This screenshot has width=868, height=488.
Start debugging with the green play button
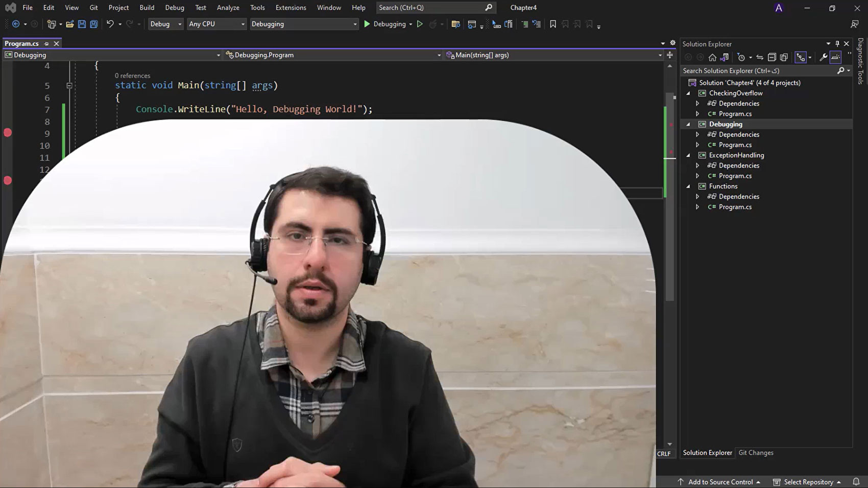[x=367, y=24]
